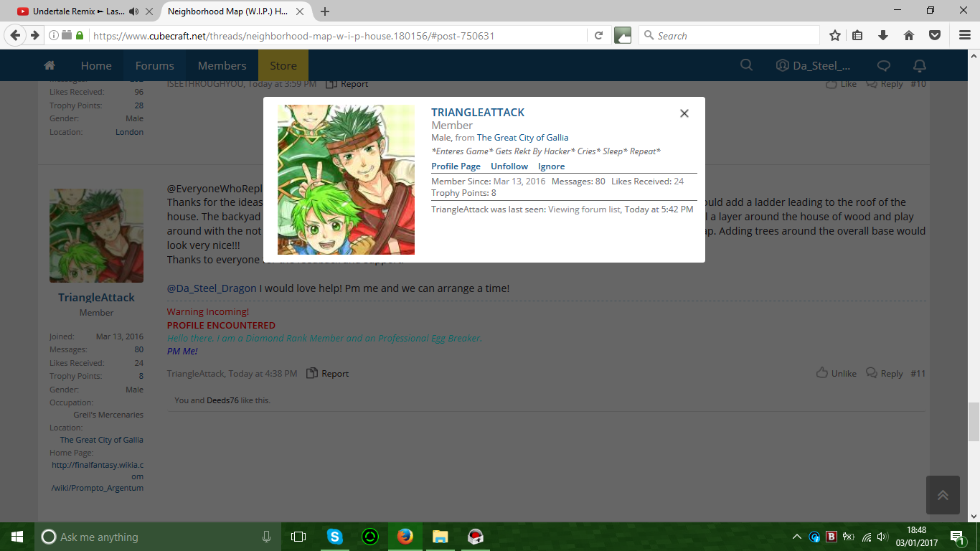This screenshot has height=551, width=980.
Task: Open the Home navigation tab
Action: tap(96, 65)
